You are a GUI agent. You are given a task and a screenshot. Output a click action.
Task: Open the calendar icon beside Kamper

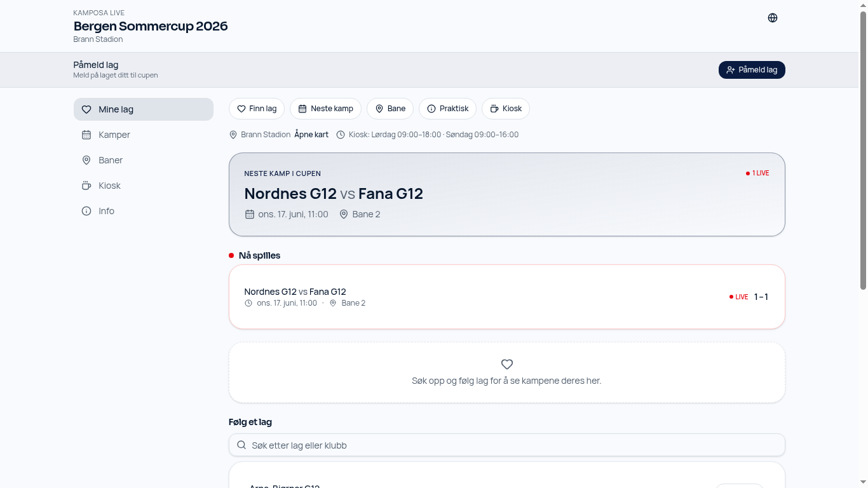click(x=86, y=135)
